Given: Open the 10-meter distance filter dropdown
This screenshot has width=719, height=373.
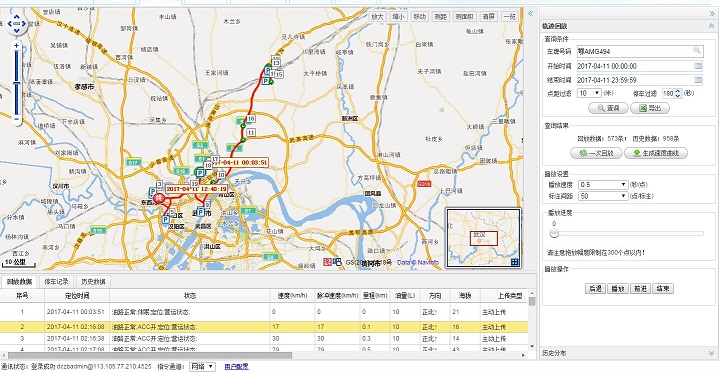Looking at the screenshot, I should click(x=589, y=93).
